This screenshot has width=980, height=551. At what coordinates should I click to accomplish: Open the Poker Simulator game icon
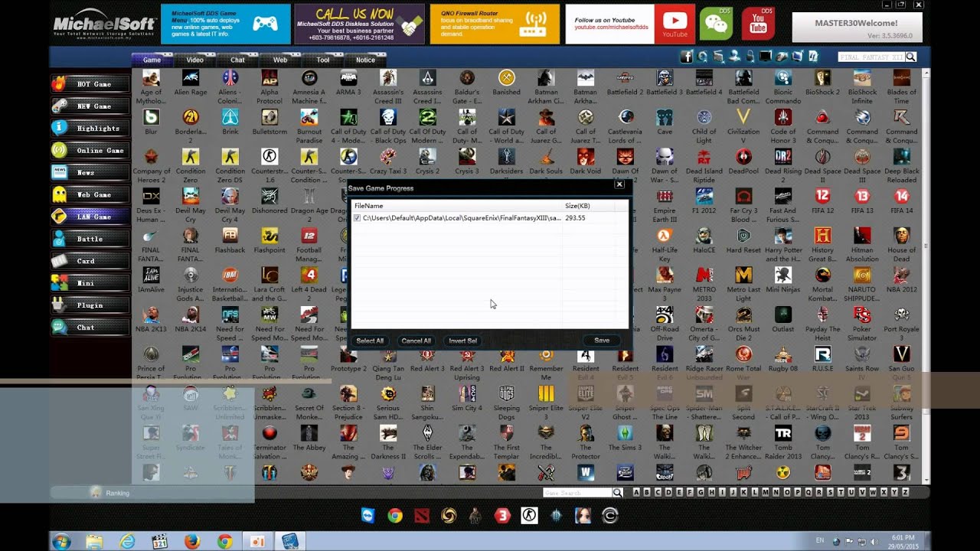click(x=862, y=315)
